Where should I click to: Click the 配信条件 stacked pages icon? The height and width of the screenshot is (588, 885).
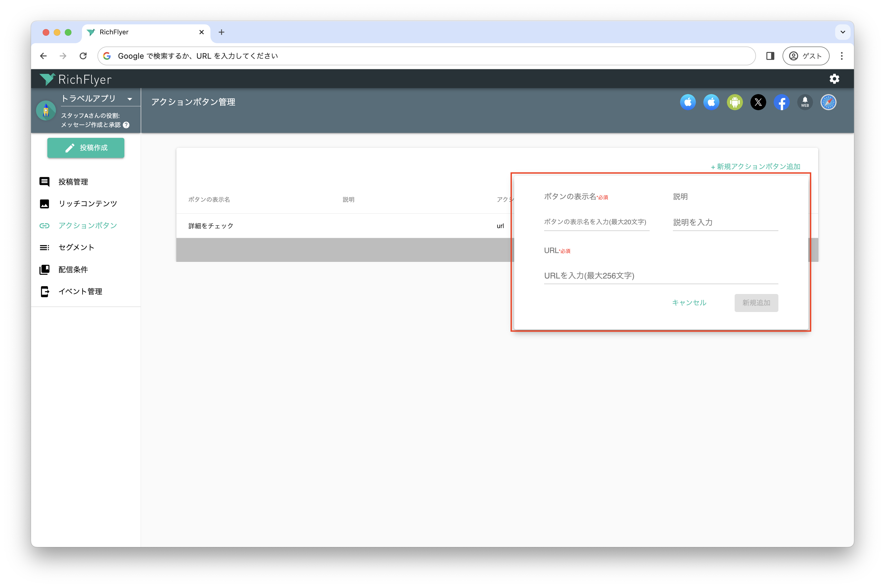(44, 270)
